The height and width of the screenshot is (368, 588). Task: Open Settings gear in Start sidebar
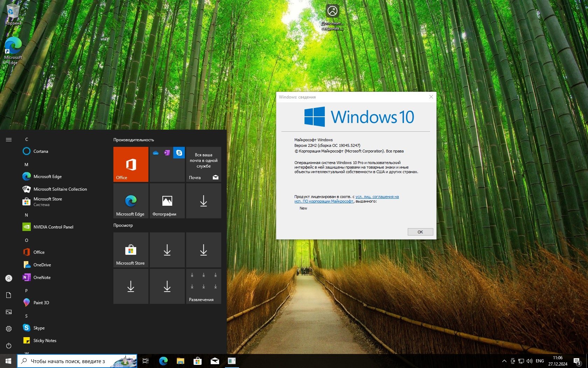(9, 329)
